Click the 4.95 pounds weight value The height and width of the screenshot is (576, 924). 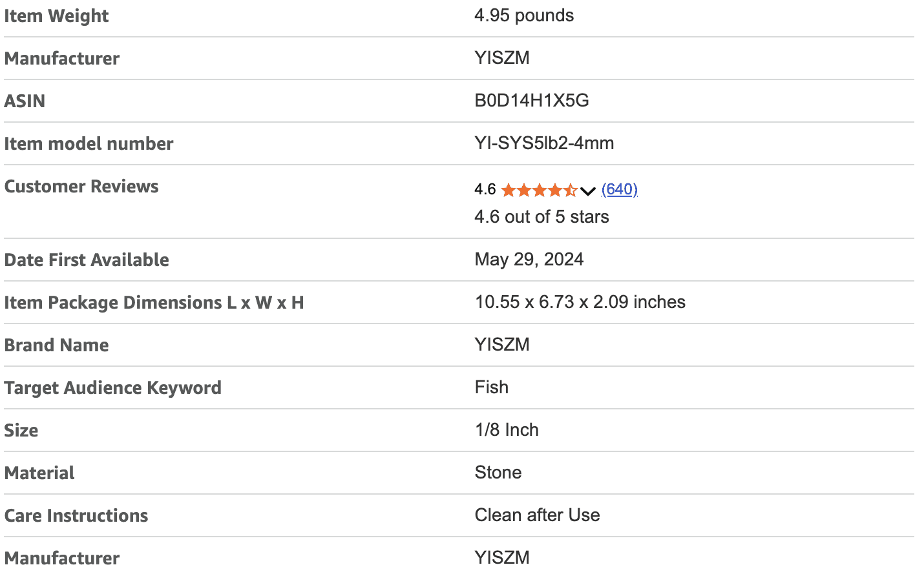(x=523, y=15)
